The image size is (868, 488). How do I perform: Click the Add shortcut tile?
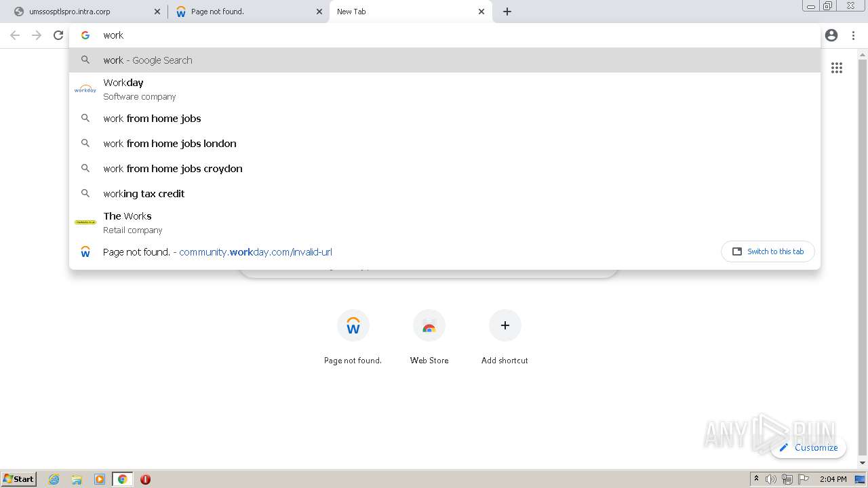(505, 338)
